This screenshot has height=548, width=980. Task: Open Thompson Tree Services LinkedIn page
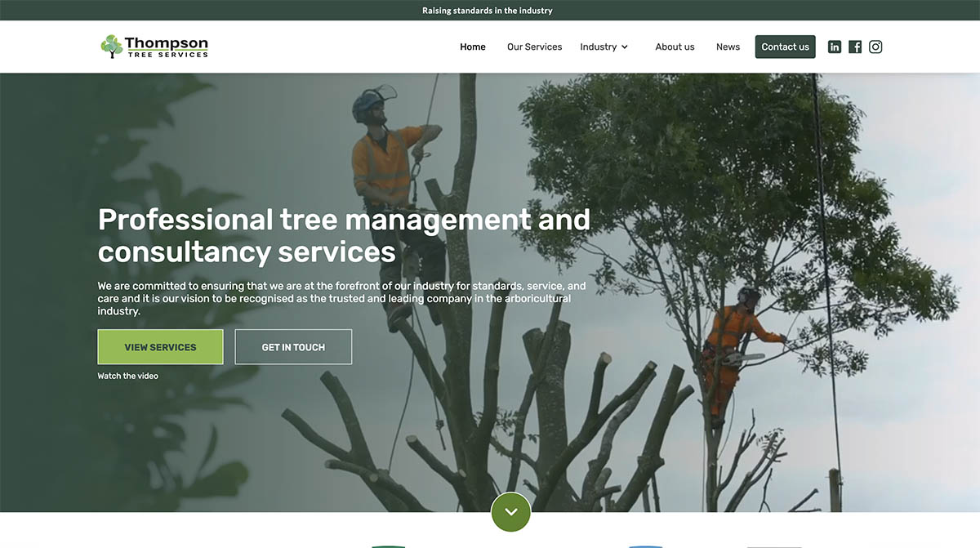point(835,47)
